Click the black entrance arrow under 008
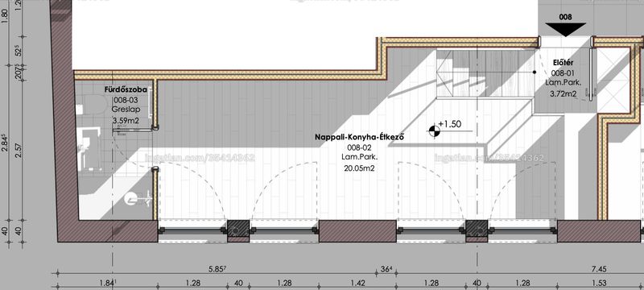 pos(566,30)
